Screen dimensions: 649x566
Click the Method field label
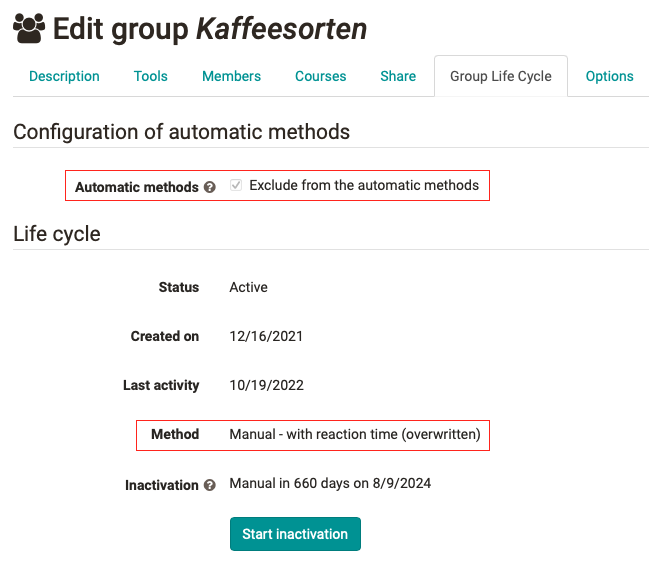pos(175,434)
